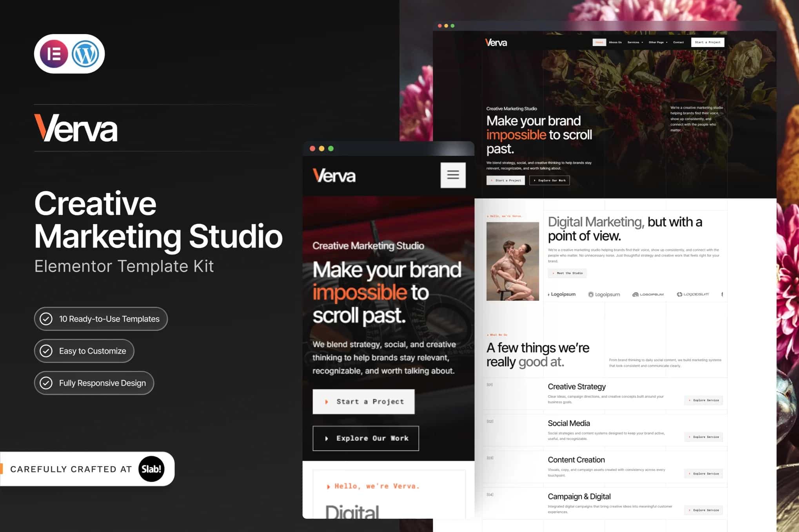Click the white Start a Project button in mobile preview

coord(363,402)
